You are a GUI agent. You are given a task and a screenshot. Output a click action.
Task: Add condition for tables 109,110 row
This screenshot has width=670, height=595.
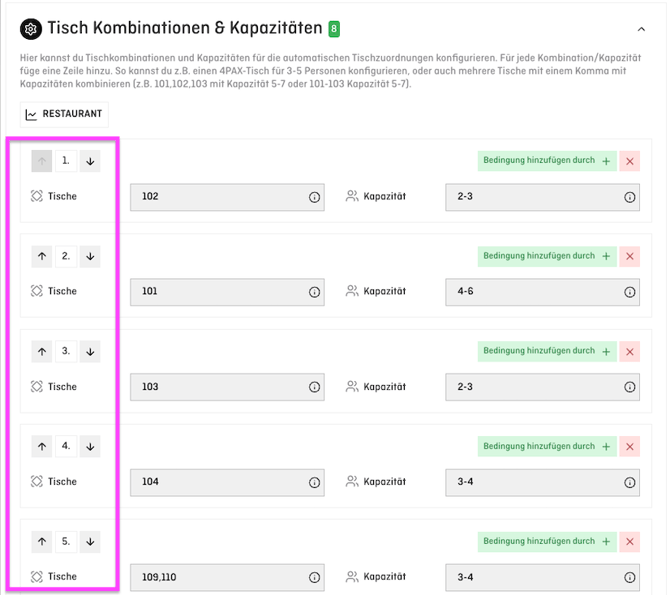547,542
